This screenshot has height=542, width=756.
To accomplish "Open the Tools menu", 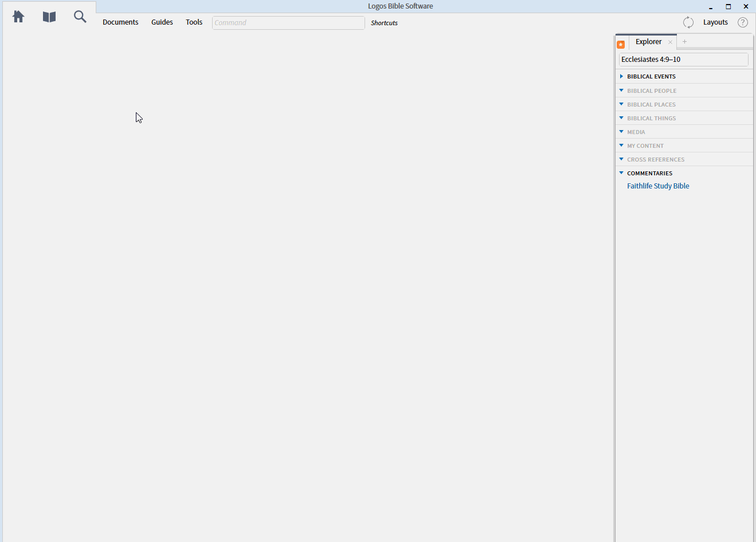I will point(194,22).
